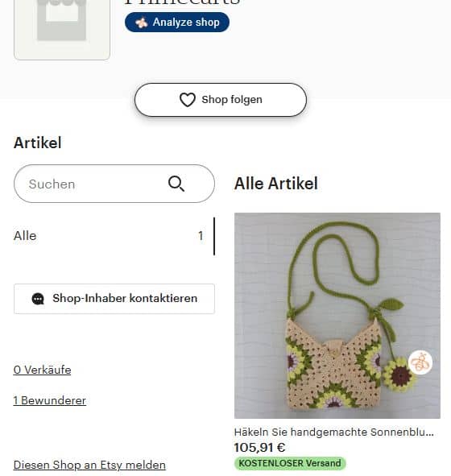
Task: Contact owner via Shop-Inhaber kontaktieren
Action: click(114, 299)
